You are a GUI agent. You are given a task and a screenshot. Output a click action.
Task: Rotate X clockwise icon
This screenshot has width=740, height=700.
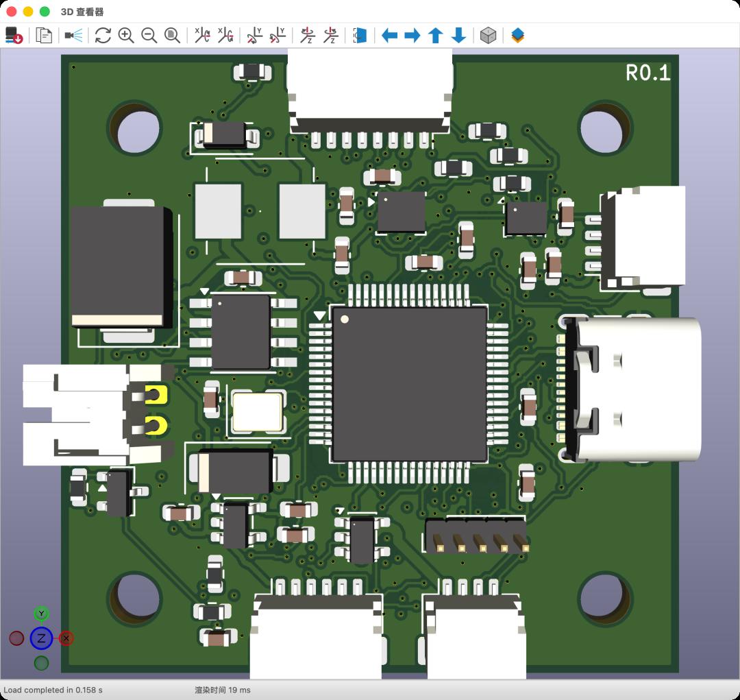tap(202, 36)
